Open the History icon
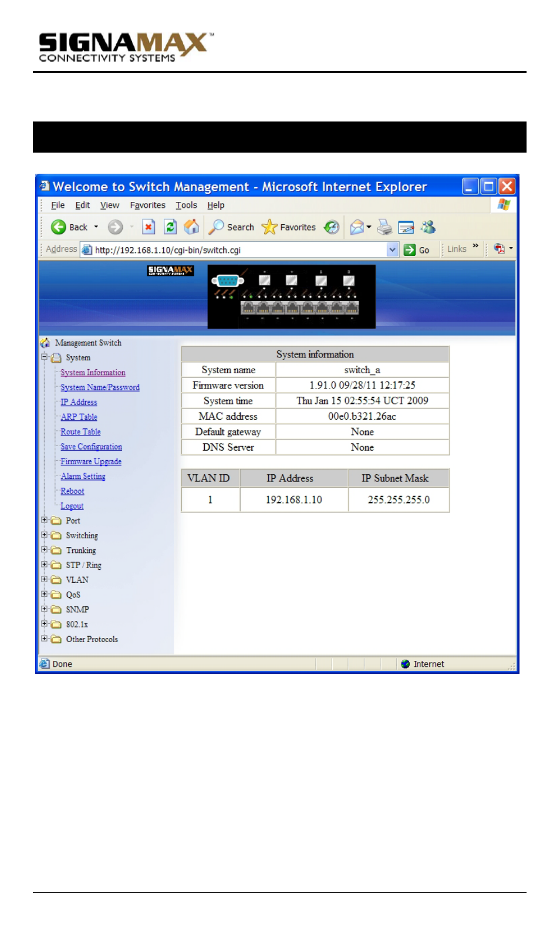Image resolution: width=560 pixels, height=942 pixels. point(332,227)
